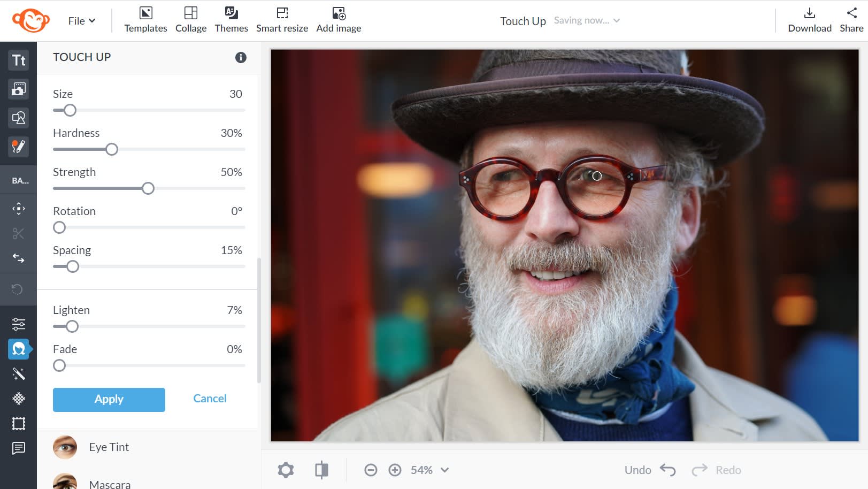Click the BA... background sidebar item

[20, 181]
